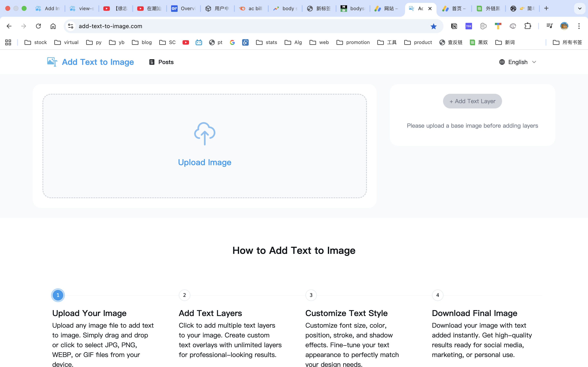This screenshot has width=588, height=367.
Task: Open a new browser tab with plus
Action: [x=546, y=9]
